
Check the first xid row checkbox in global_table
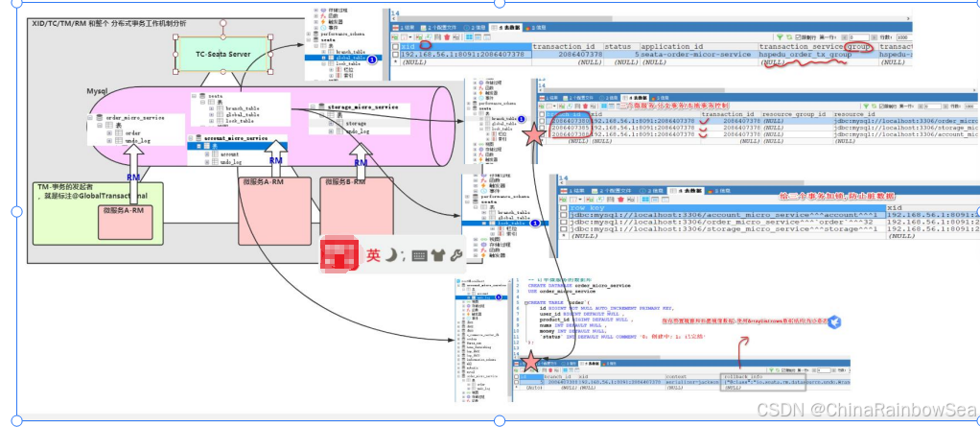click(397, 55)
